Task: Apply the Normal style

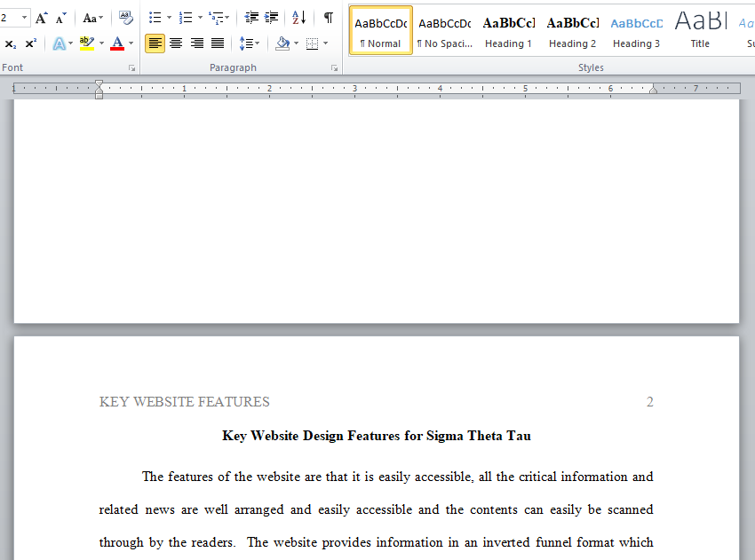Action: (x=381, y=31)
